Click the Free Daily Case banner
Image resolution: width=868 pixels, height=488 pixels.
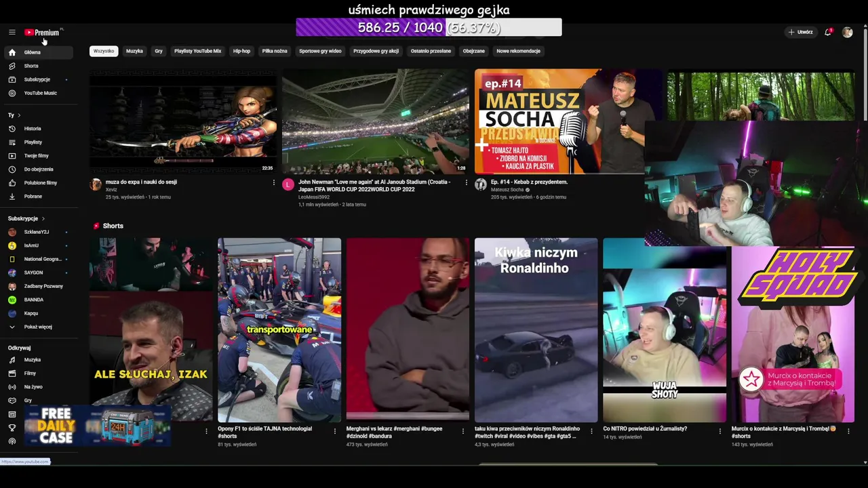(x=97, y=426)
